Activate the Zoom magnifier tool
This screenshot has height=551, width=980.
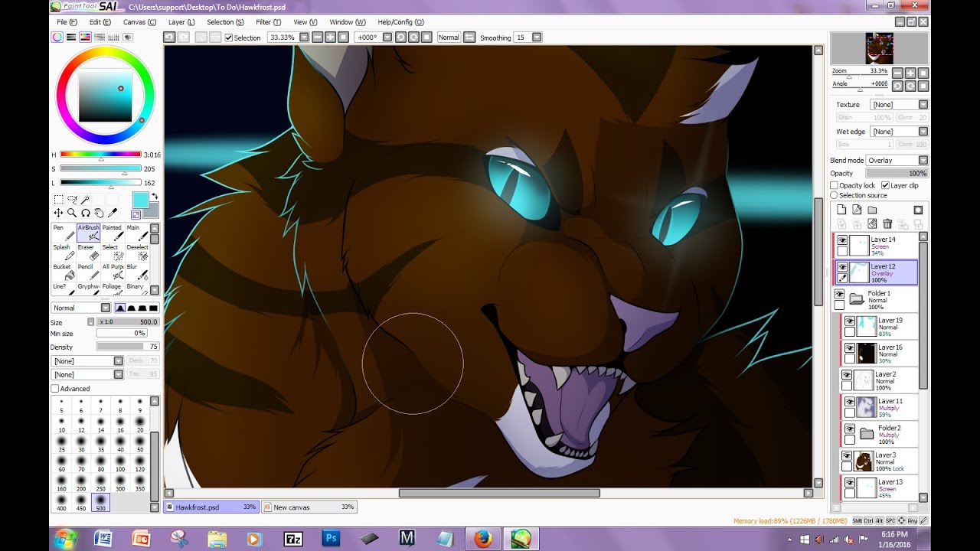click(72, 213)
